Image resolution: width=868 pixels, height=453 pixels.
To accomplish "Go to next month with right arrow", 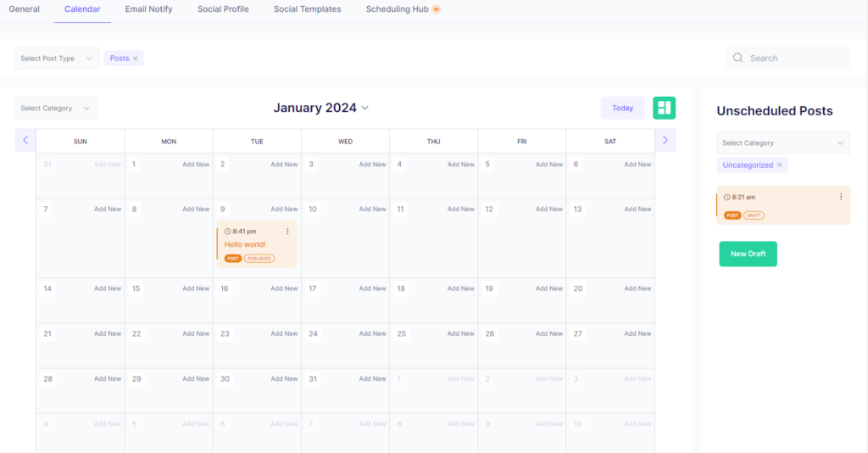I will point(665,140).
